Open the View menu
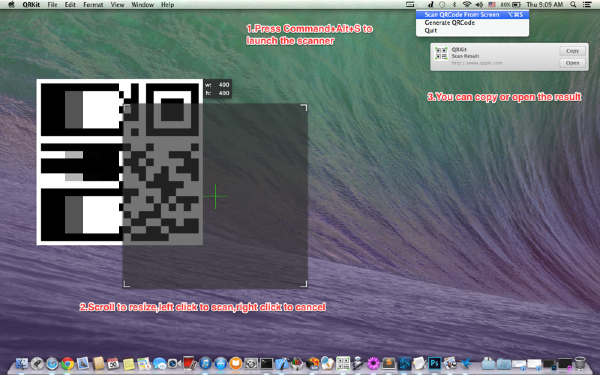Screen dimensions: 600x375 117,5
